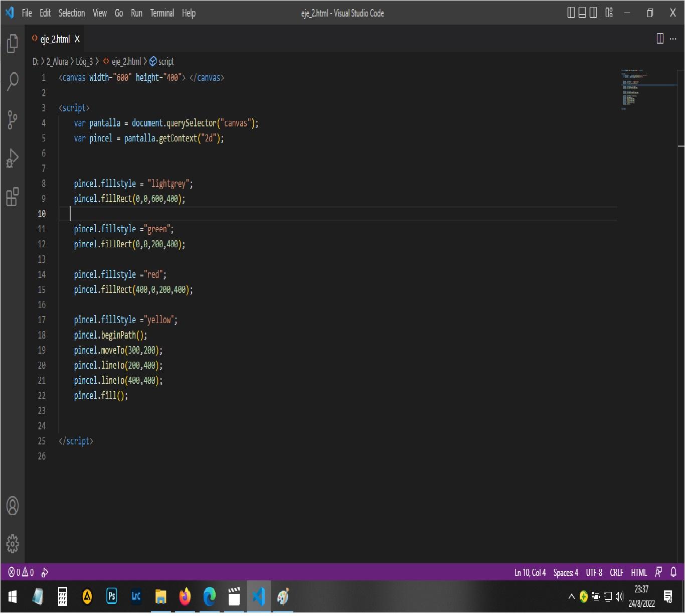685x616 pixels.
Task: Click the split editor right icon
Action: (x=660, y=39)
